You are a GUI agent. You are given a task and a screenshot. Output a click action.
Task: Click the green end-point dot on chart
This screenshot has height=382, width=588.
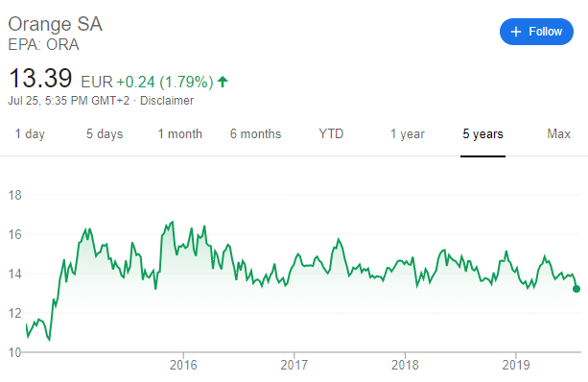(x=576, y=289)
